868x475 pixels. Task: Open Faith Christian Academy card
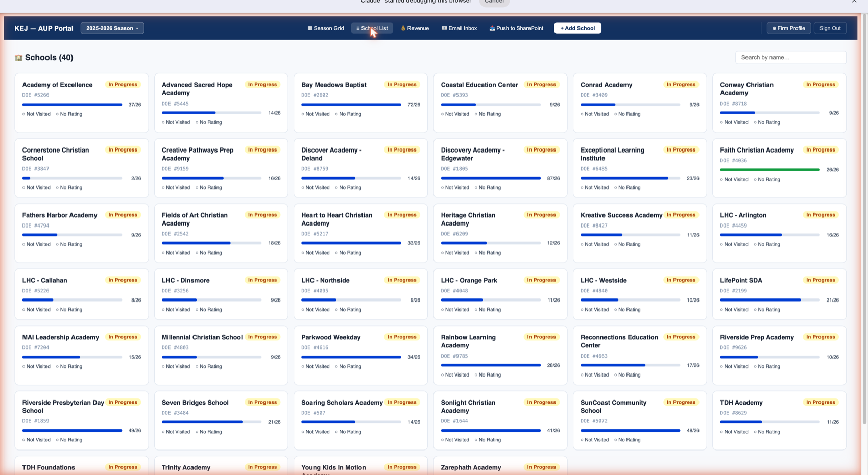point(779,168)
